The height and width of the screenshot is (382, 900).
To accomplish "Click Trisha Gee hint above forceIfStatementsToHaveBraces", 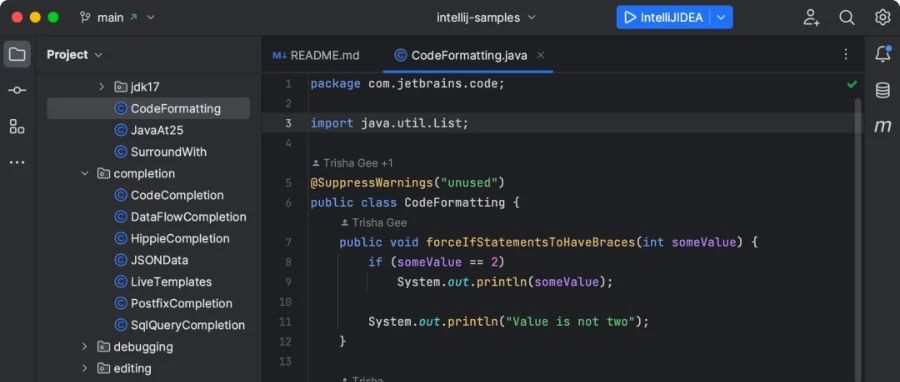I will [379, 223].
